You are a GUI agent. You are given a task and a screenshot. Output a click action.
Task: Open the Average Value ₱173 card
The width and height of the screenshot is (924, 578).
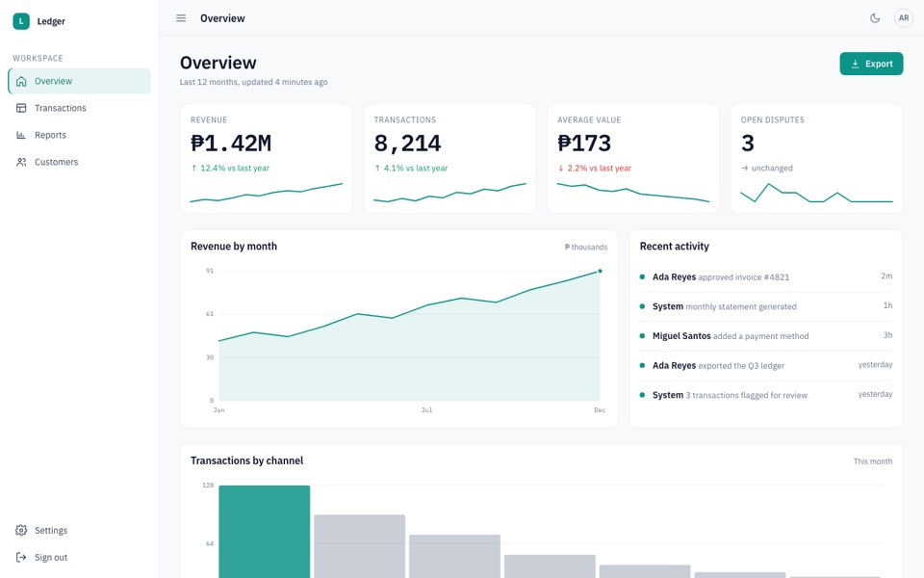click(633, 159)
